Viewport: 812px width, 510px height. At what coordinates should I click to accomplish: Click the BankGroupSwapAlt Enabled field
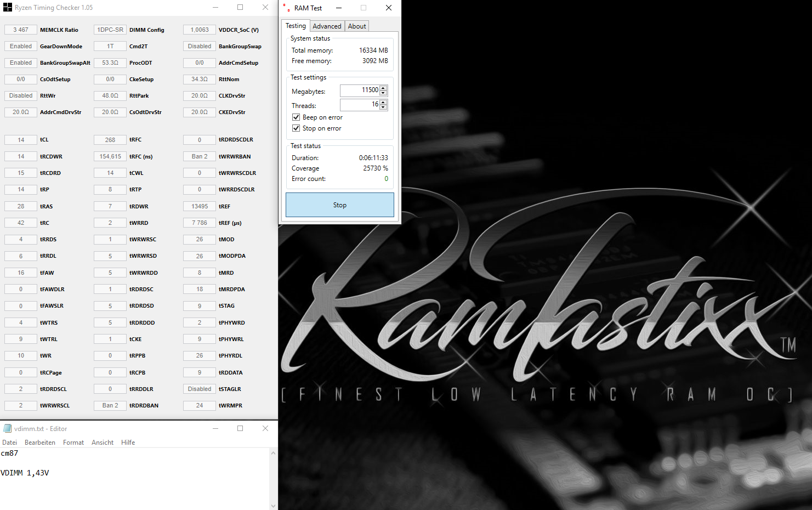pyautogui.click(x=21, y=63)
